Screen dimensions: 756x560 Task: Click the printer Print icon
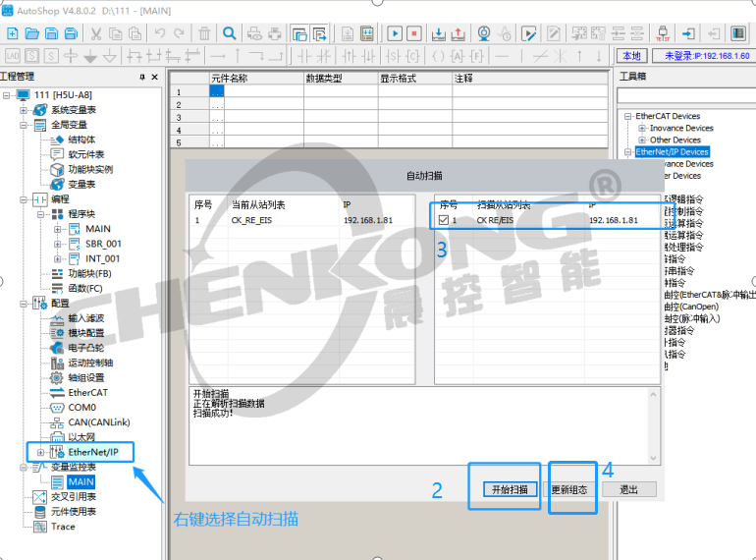pyautogui.click(x=274, y=33)
